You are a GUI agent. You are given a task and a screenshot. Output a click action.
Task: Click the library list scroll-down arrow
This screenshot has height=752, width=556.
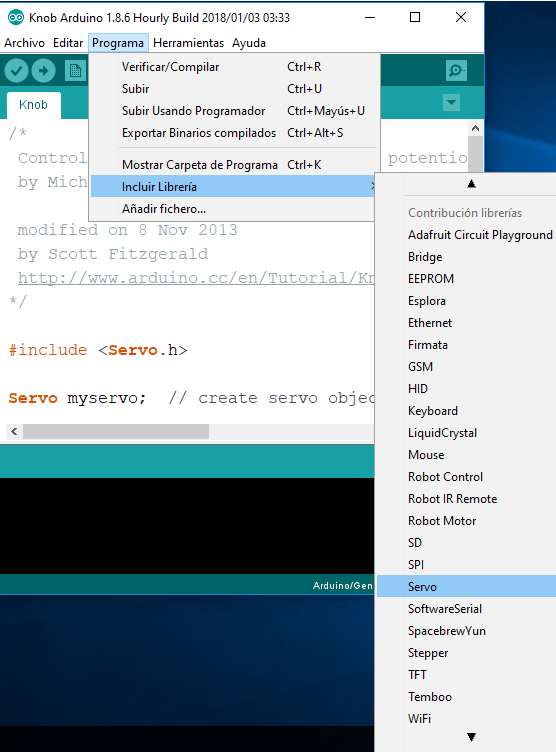[471, 737]
